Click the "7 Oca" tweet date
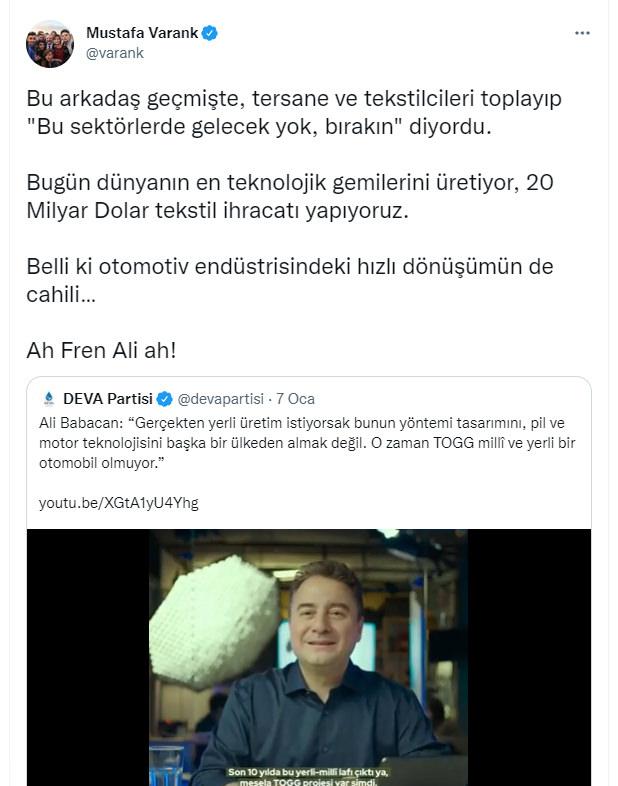The width and height of the screenshot is (618, 786). pyautogui.click(x=294, y=399)
